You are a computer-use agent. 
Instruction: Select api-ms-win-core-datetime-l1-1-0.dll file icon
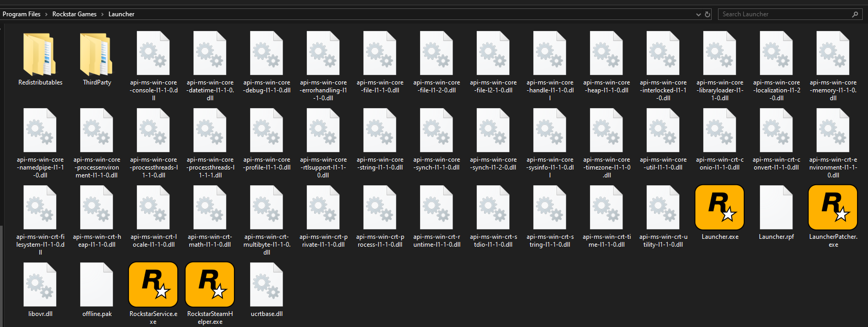pos(210,53)
